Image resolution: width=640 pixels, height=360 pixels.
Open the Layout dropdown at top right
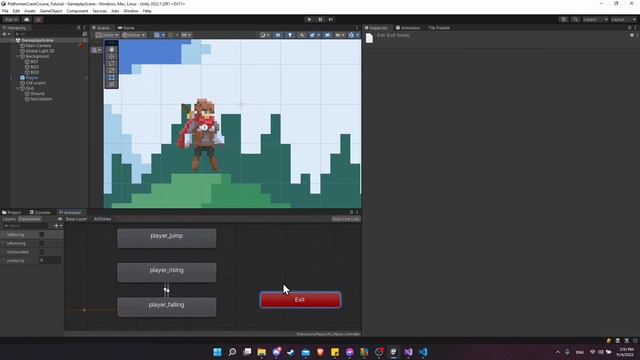(623, 20)
